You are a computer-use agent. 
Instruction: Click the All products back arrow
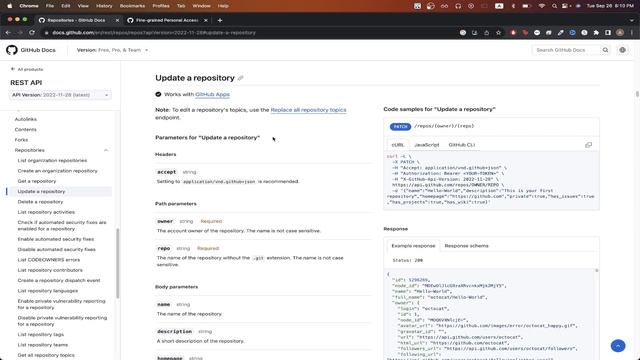coord(13,69)
